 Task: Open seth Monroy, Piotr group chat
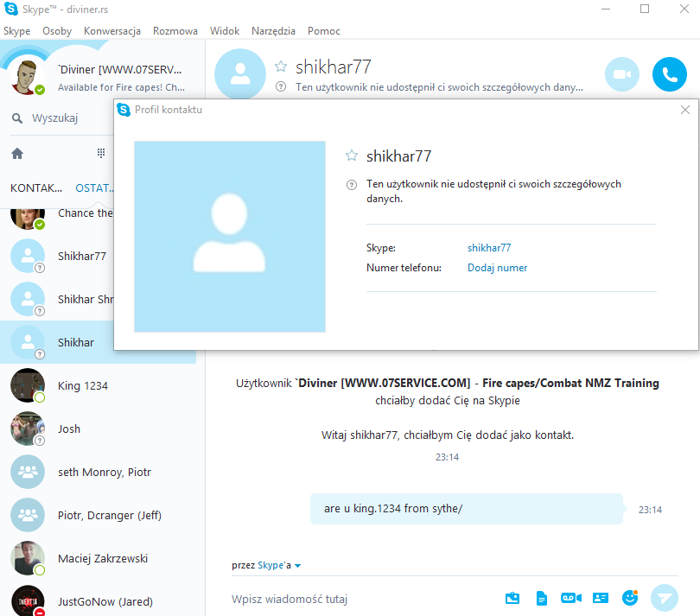coord(99,472)
